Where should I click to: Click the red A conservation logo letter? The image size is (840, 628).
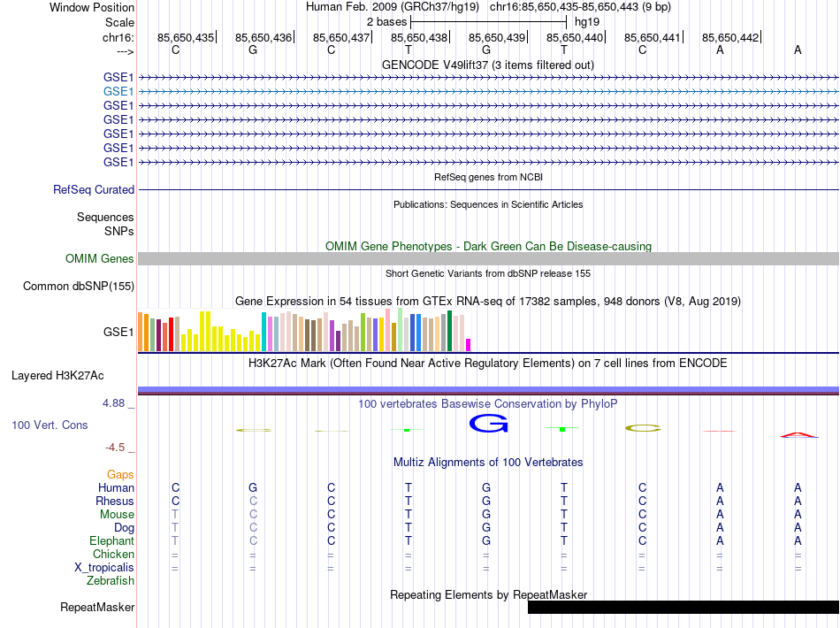click(798, 434)
